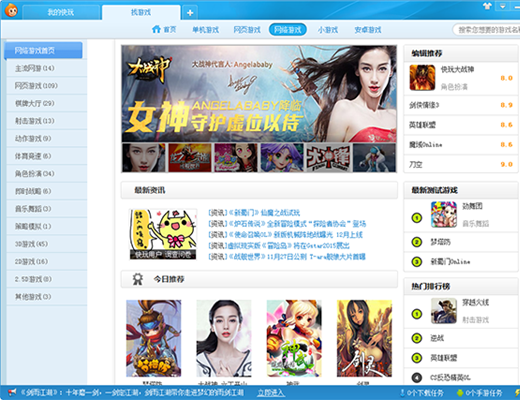Click the medal icon beside 今日推荐
Image resolution: width=520 pixels, height=400 pixels.
pyautogui.click(x=137, y=279)
